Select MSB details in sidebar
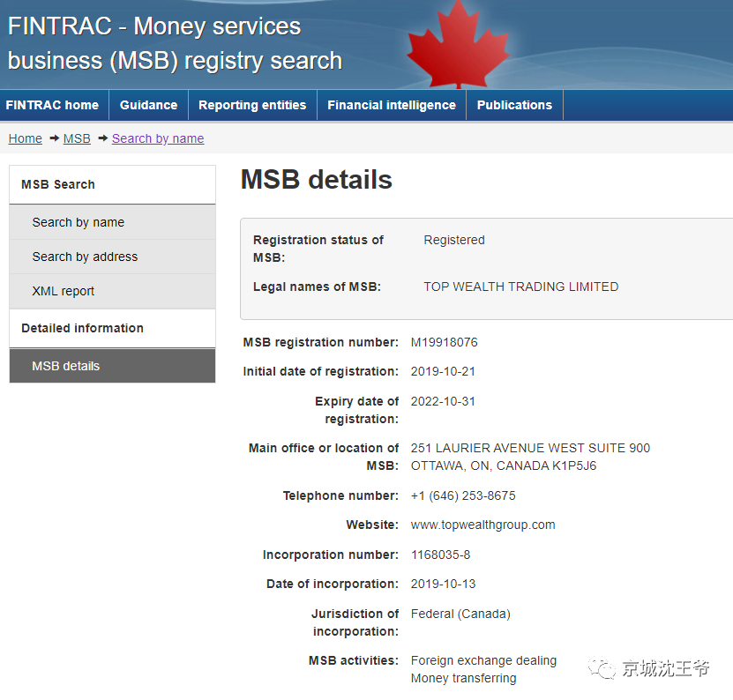This screenshot has width=733, height=700. tap(112, 366)
